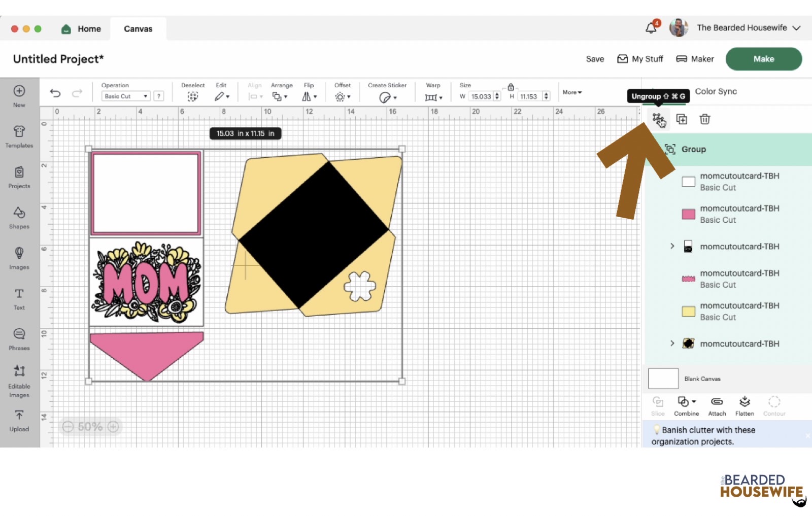Click the Undo arrow
Viewport: 812px width, 516px height.
click(x=55, y=93)
